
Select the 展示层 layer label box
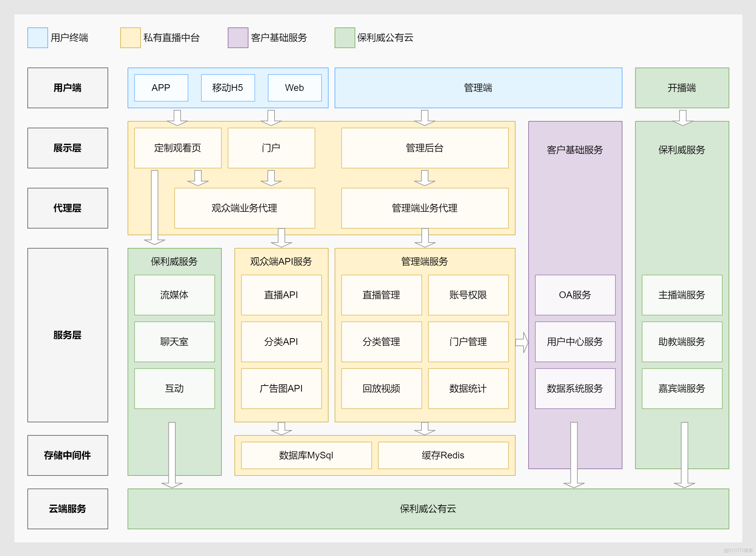pos(67,148)
